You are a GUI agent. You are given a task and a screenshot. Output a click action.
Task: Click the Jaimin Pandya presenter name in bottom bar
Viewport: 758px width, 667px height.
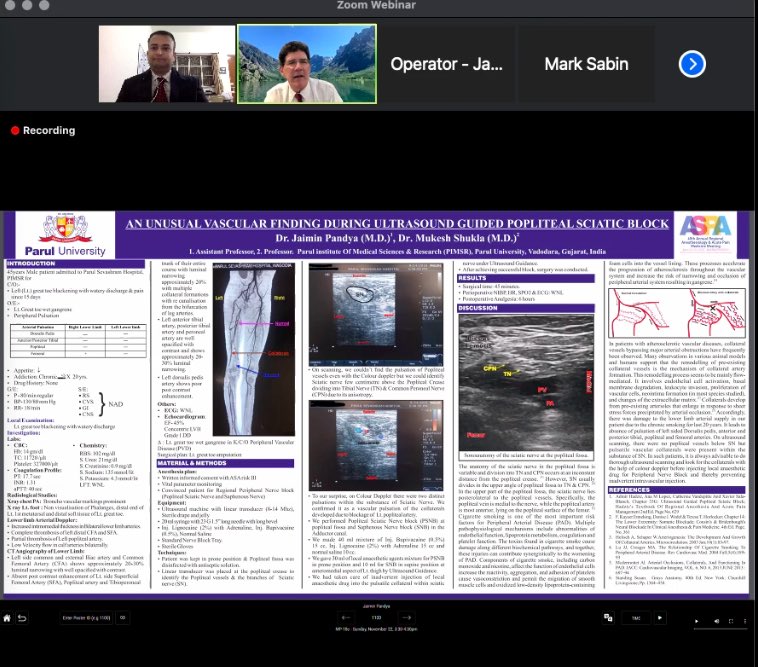376,606
